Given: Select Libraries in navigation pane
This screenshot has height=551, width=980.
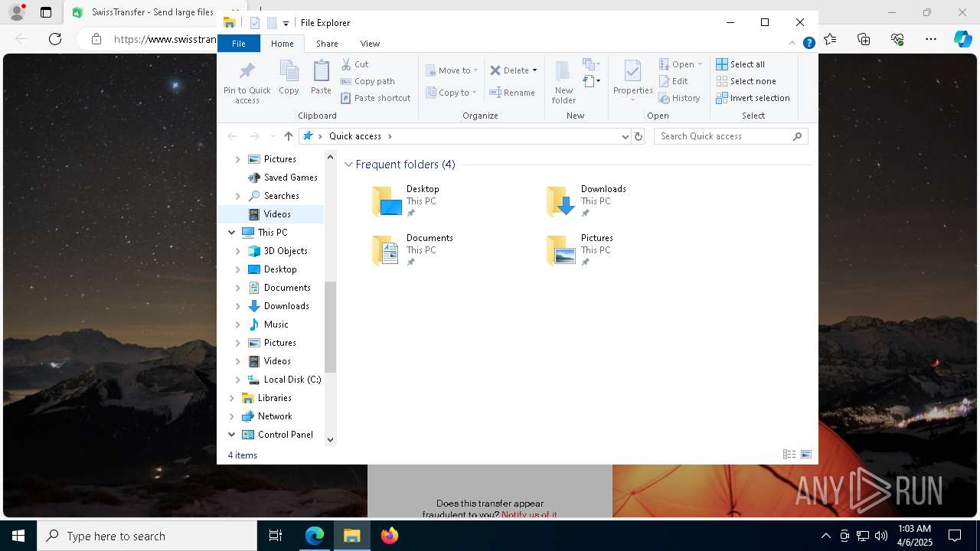Looking at the screenshot, I should click(x=274, y=398).
